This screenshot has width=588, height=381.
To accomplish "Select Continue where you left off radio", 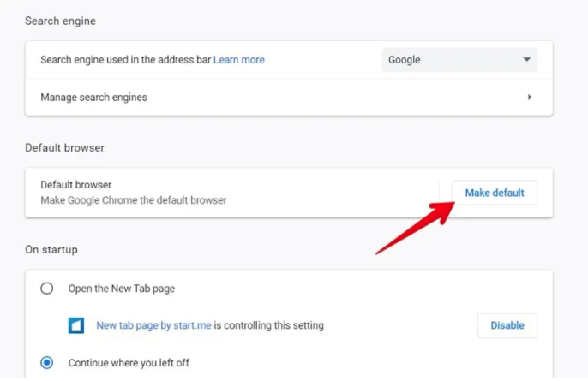I will coord(47,363).
